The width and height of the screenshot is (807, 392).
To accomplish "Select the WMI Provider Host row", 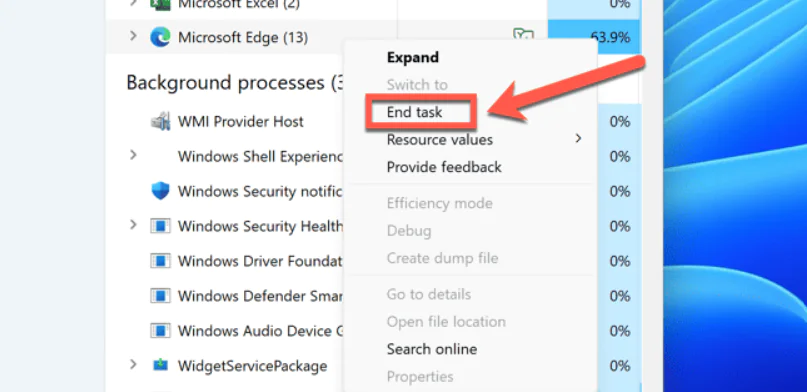I will [x=241, y=122].
